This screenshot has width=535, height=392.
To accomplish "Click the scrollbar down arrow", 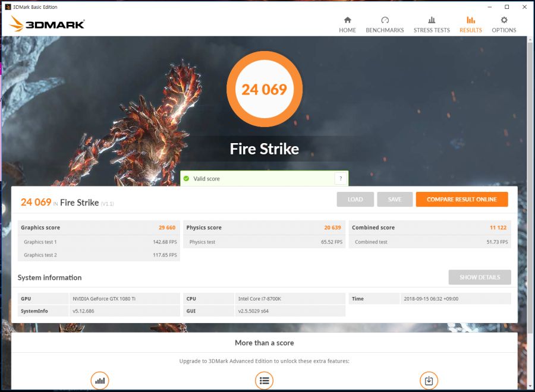I will click(x=530, y=386).
